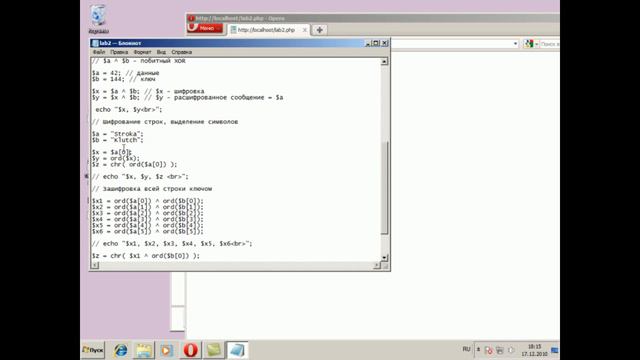Open the Вид menu in Notepad
640x360 pixels.
(161, 52)
